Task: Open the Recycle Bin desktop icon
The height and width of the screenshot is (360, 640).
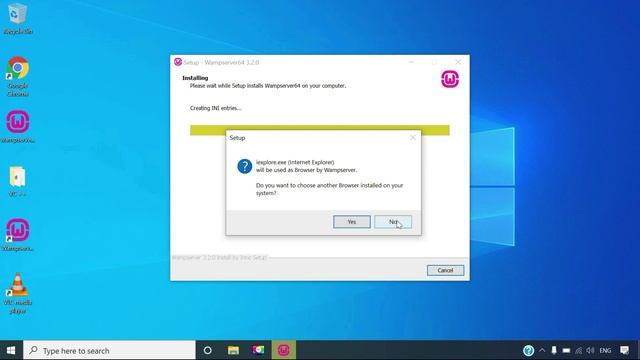Action: pos(17,18)
